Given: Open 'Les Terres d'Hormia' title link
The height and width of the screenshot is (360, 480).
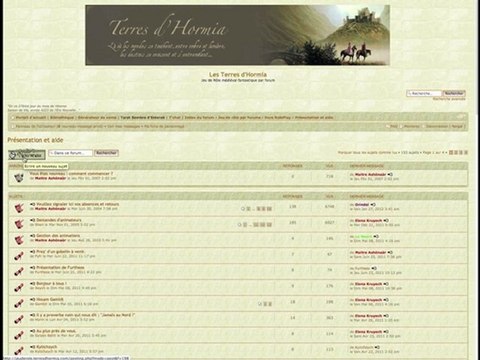Looking at the screenshot, I should 238,75.
